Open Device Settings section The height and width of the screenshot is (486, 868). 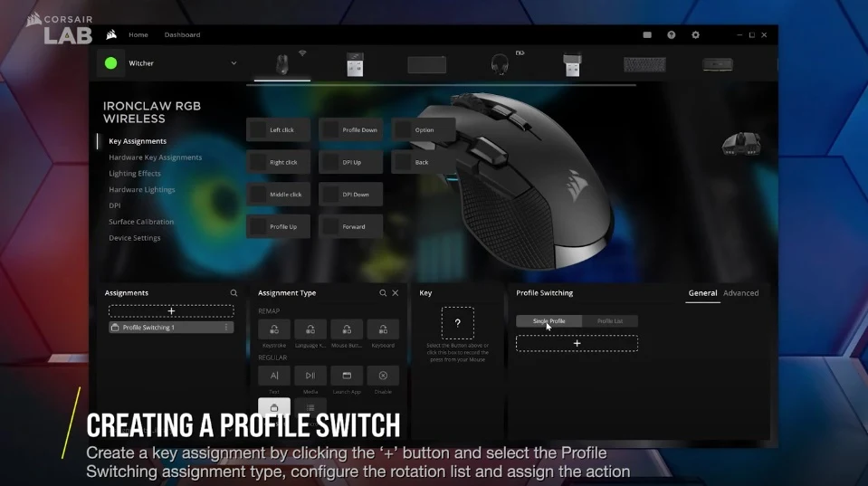(x=135, y=237)
